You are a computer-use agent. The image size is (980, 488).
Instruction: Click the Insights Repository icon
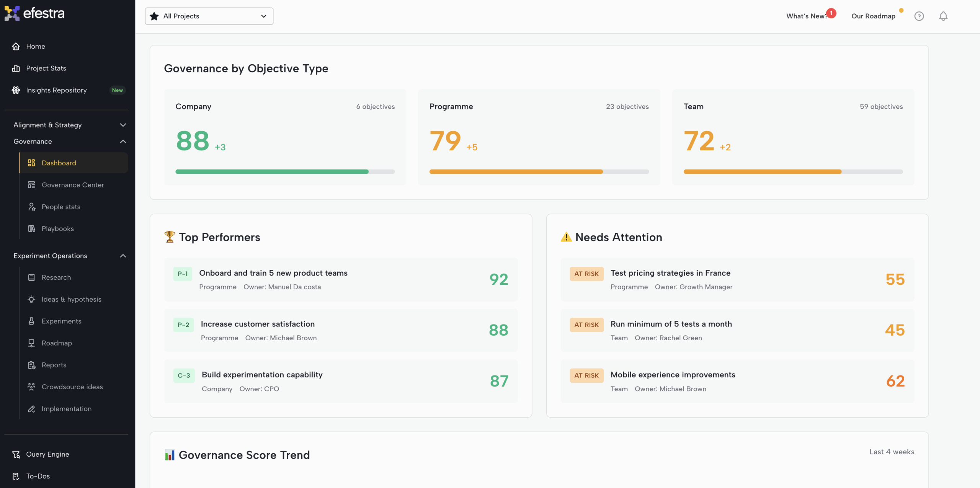16,90
